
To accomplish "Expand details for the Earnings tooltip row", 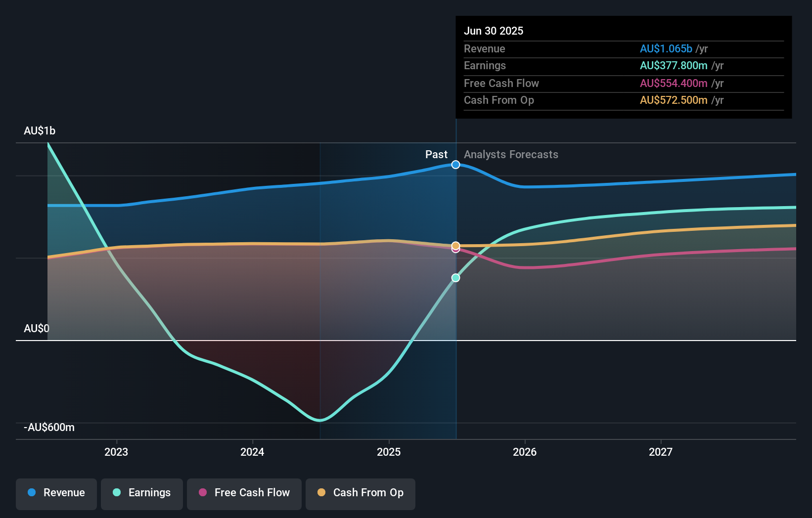I will (x=623, y=65).
